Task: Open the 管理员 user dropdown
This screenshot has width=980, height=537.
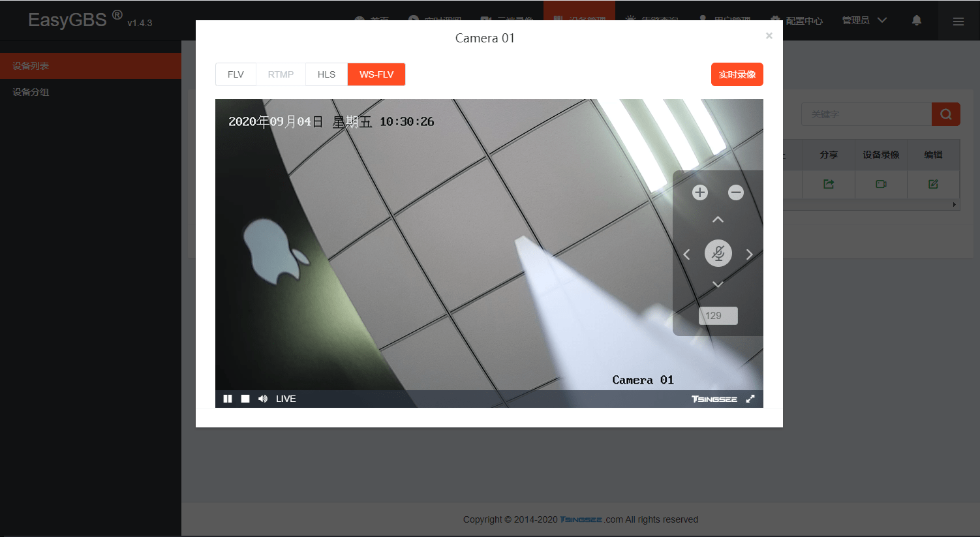Action: tap(864, 20)
